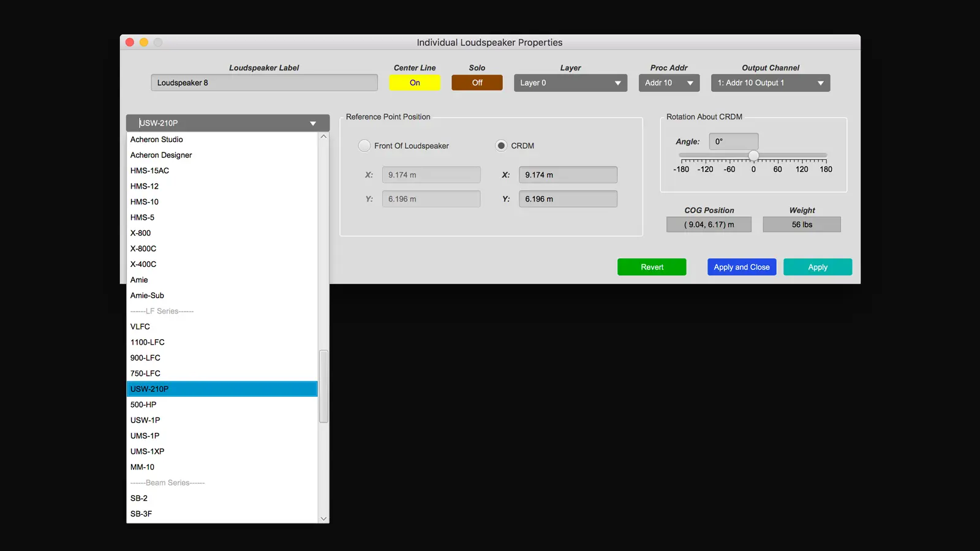Image resolution: width=980 pixels, height=551 pixels.
Task: Toggle the Center Line control off
Action: [415, 82]
